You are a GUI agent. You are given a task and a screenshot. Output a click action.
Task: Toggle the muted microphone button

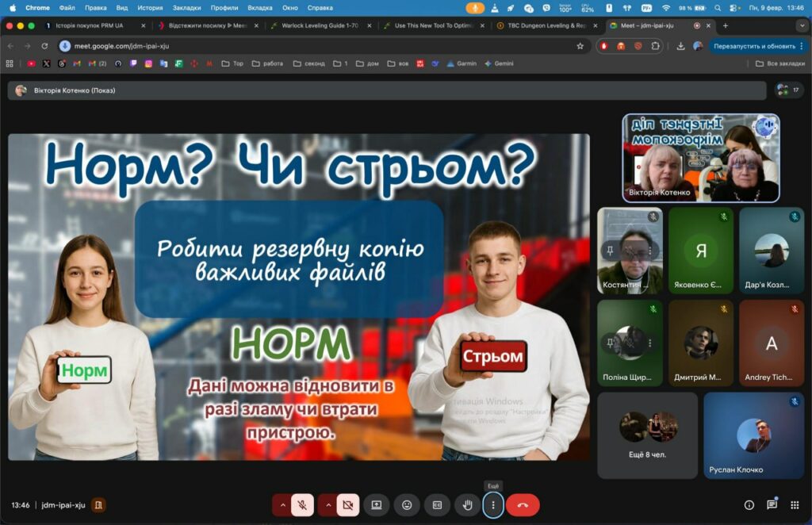coord(302,505)
